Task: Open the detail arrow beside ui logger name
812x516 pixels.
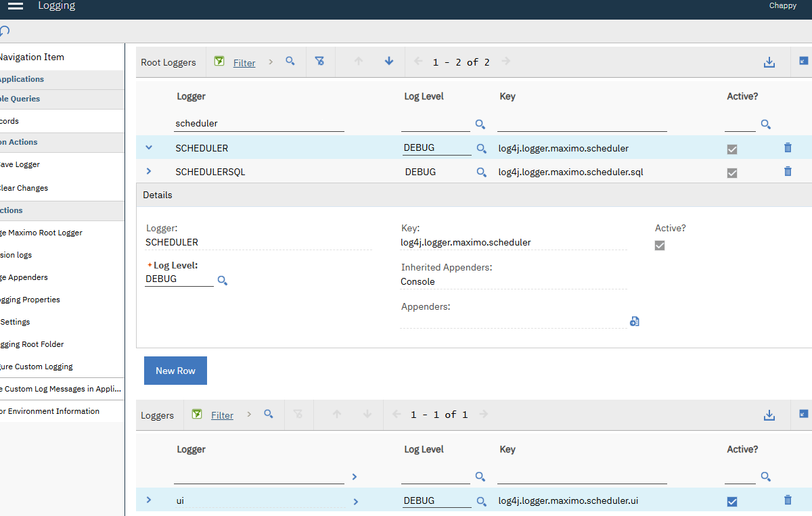Action: coord(356,502)
